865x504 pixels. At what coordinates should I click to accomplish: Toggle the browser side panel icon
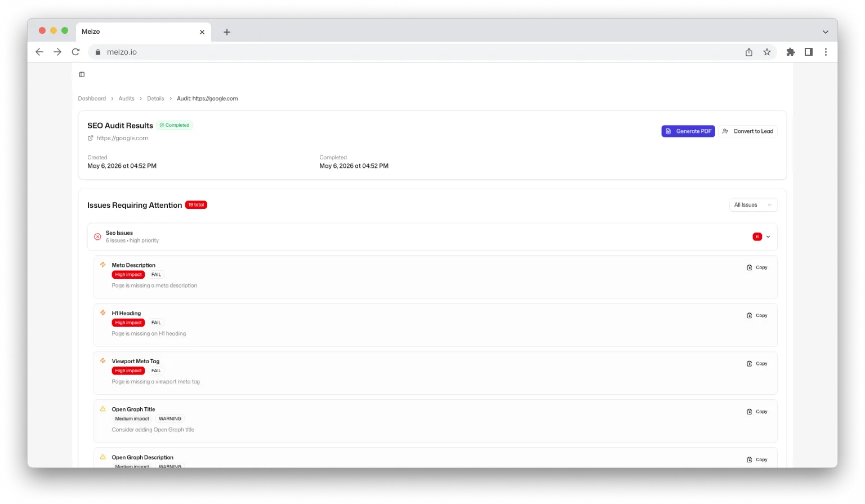pyautogui.click(x=809, y=52)
